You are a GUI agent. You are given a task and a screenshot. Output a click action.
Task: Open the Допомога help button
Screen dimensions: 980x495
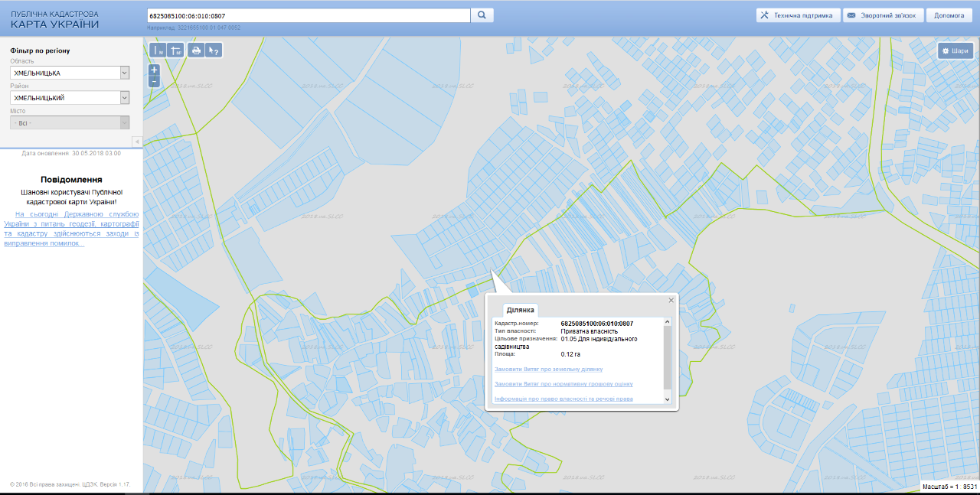(949, 15)
